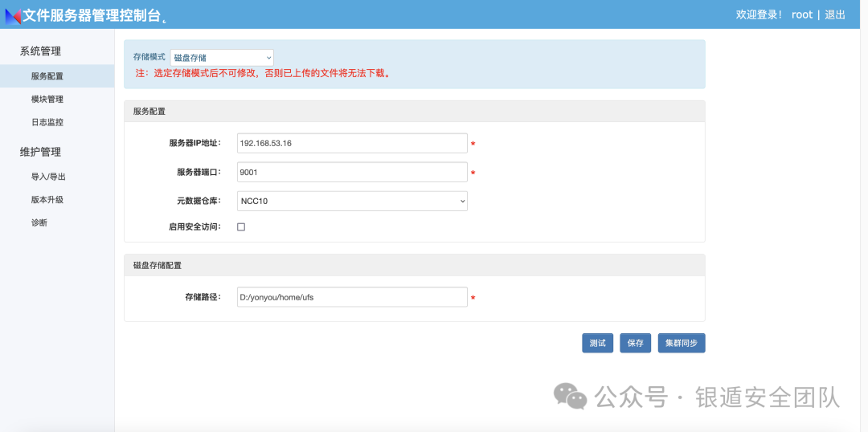
Task: Open 服务配置 in the sidebar
Action: [x=47, y=76]
